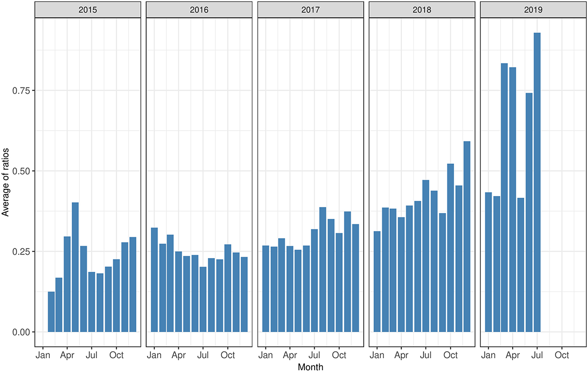
Task: Click the Jul tick label under 2019 panel
Action: click(537, 356)
